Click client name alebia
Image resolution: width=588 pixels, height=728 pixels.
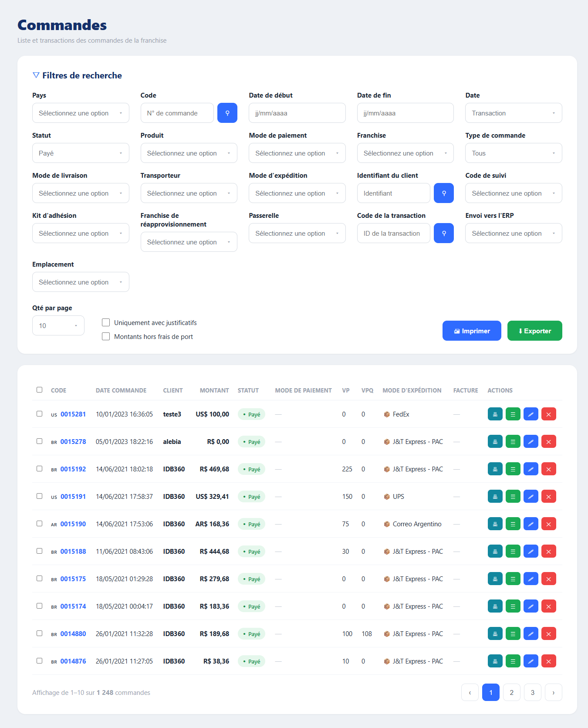coord(172,442)
